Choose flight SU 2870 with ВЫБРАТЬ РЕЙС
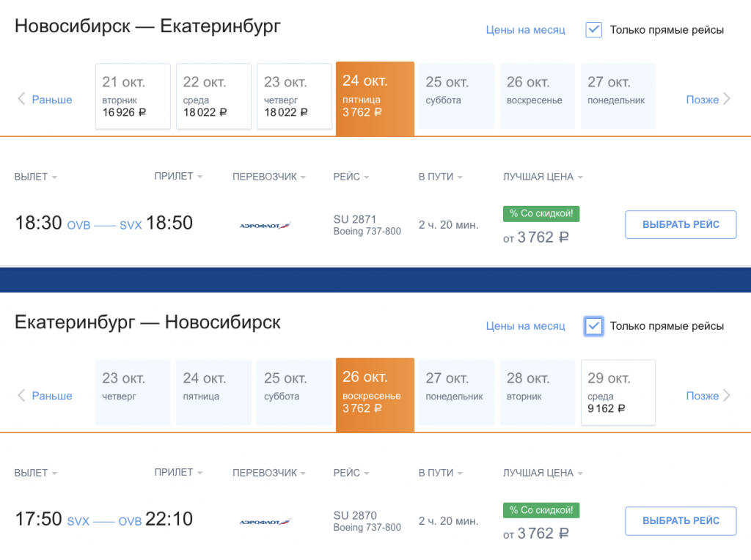Viewport: 751px width, 560px height. [681, 520]
